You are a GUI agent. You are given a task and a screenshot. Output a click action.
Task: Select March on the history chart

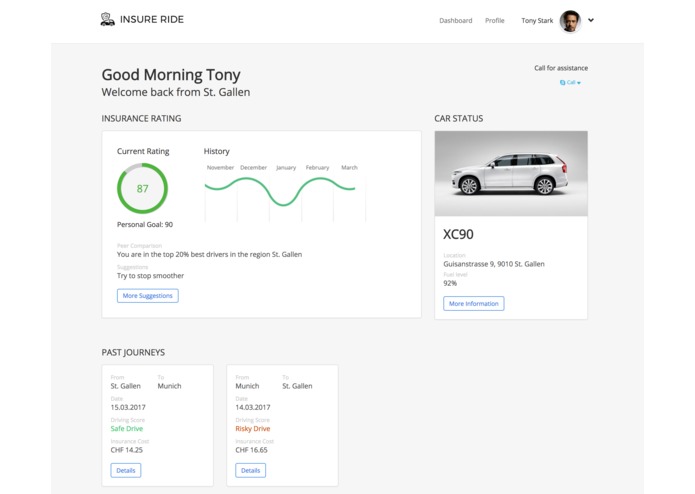click(x=349, y=167)
